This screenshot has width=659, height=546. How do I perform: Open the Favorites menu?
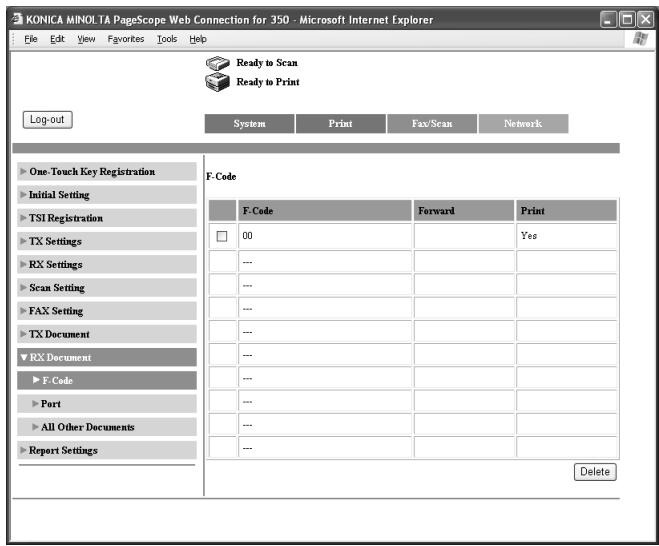(x=126, y=39)
